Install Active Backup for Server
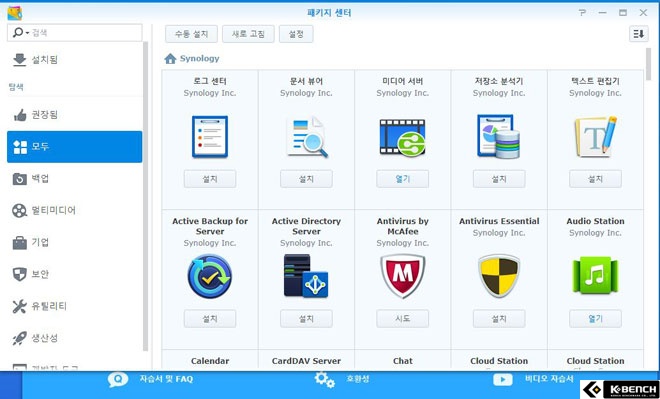This screenshot has width=660, height=399. tap(210, 319)
